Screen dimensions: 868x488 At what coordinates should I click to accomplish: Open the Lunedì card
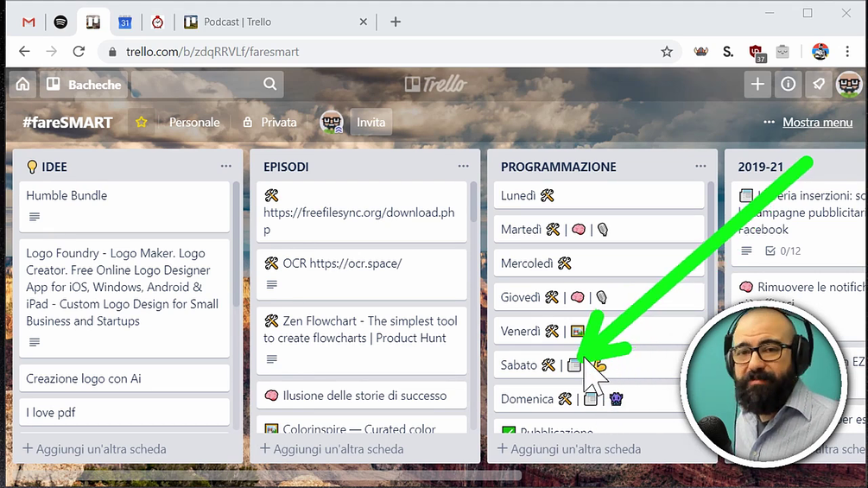pos(599,195)
